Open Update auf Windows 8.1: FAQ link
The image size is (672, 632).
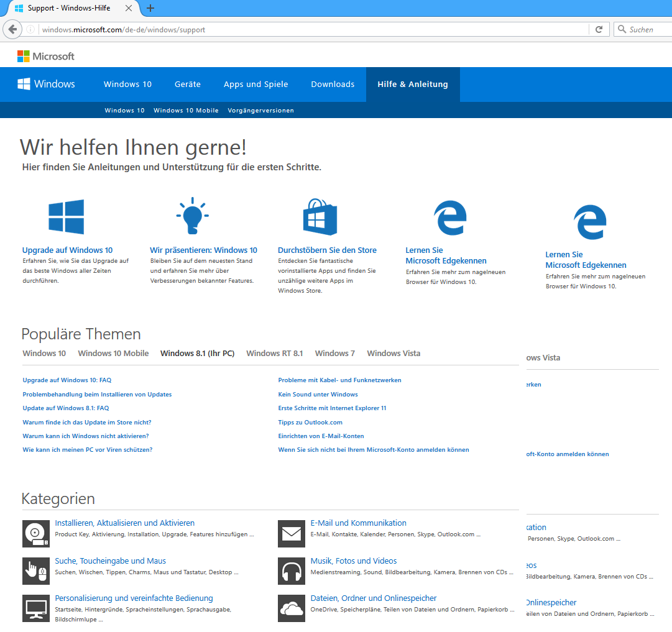pos(65,408)
